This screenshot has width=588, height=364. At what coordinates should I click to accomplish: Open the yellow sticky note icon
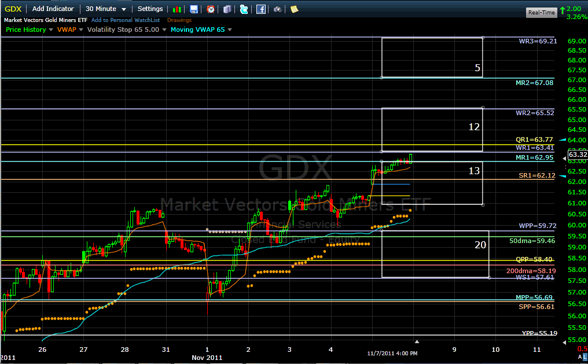click(x=295, y=9)
